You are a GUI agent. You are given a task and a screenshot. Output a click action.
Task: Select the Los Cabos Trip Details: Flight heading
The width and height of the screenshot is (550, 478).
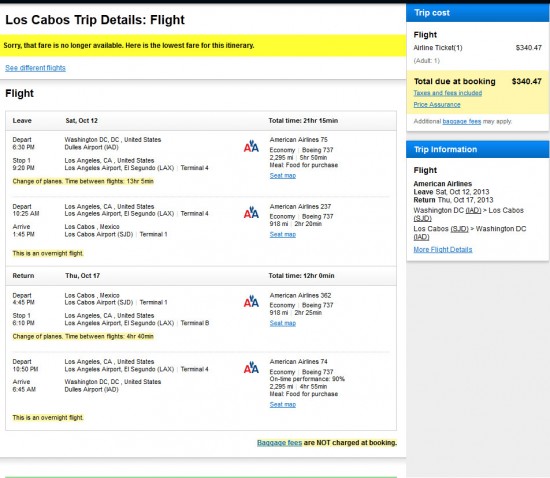point(95,20)
